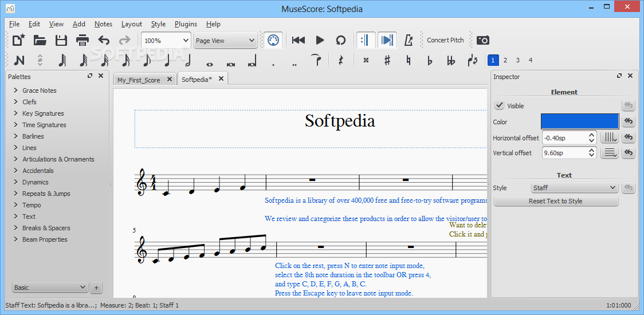This screenshot has height=315, width=644.
Task: Toggle pan score during playback
Action: (387, 40)
